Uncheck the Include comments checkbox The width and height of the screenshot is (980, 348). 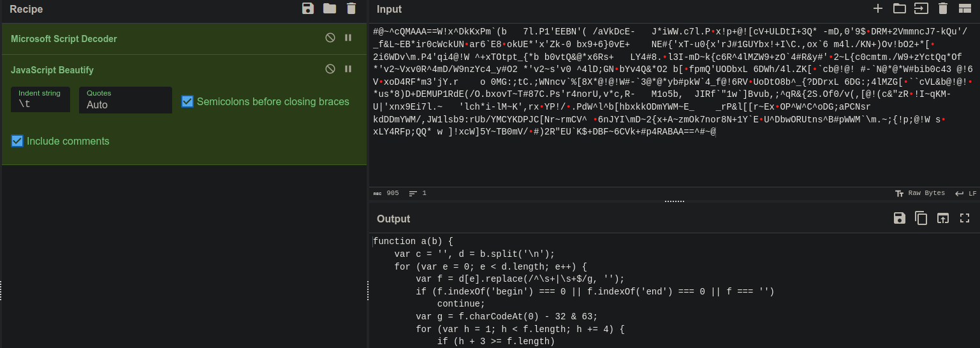pyautogui.click(x=17, y=141)
